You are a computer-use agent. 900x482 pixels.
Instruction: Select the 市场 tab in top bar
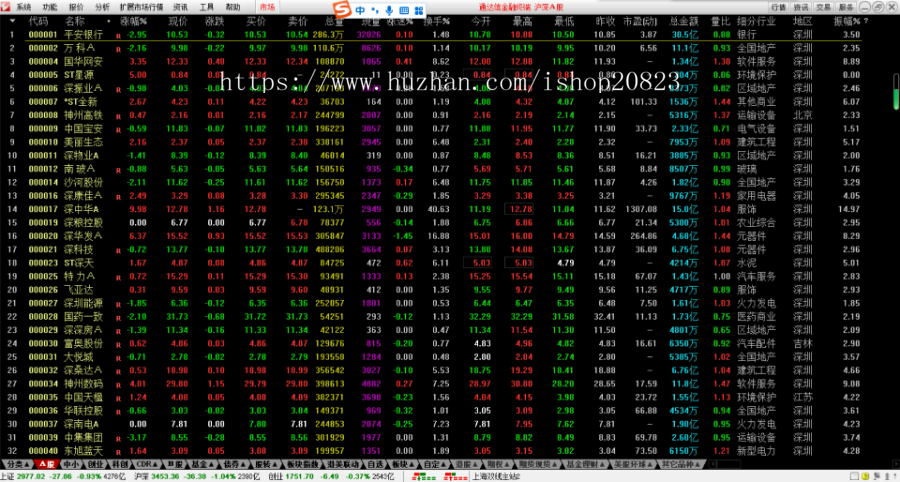266,7
